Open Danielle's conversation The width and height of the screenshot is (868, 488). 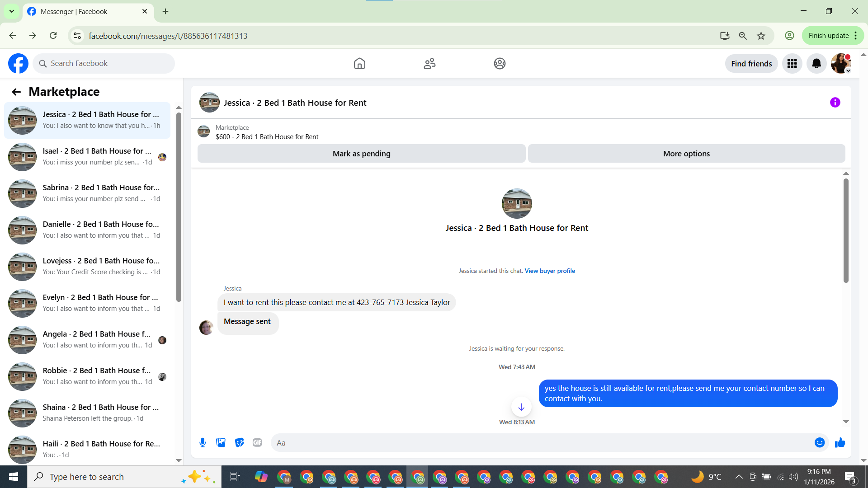click(x=87, y=230)
